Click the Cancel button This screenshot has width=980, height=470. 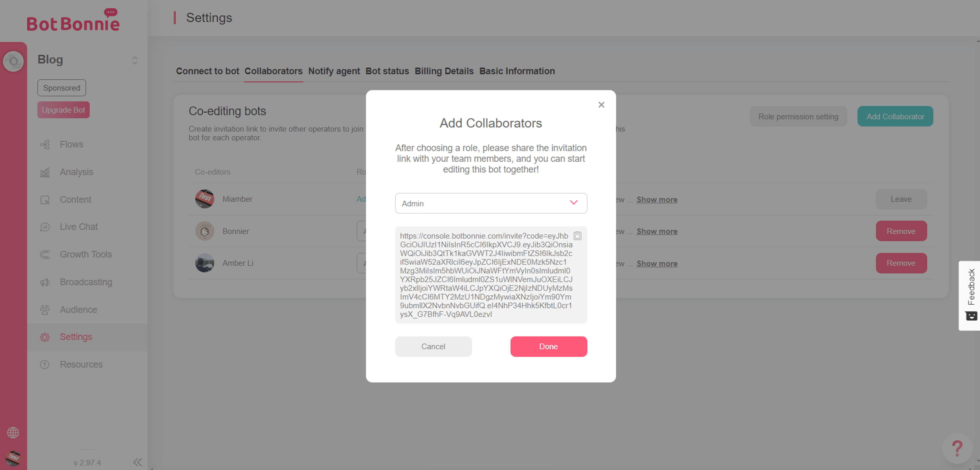(x=433, y=347)
